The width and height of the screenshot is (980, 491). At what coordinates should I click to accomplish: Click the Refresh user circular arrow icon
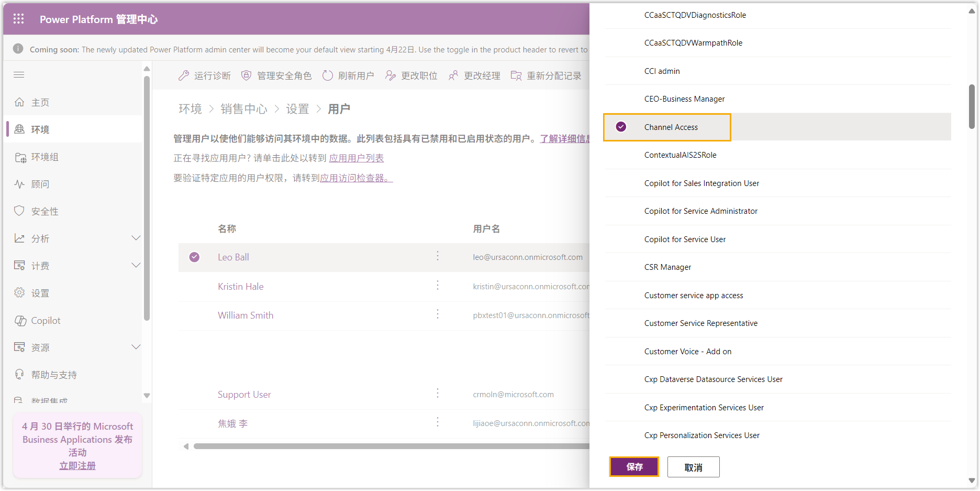[327, 75]
